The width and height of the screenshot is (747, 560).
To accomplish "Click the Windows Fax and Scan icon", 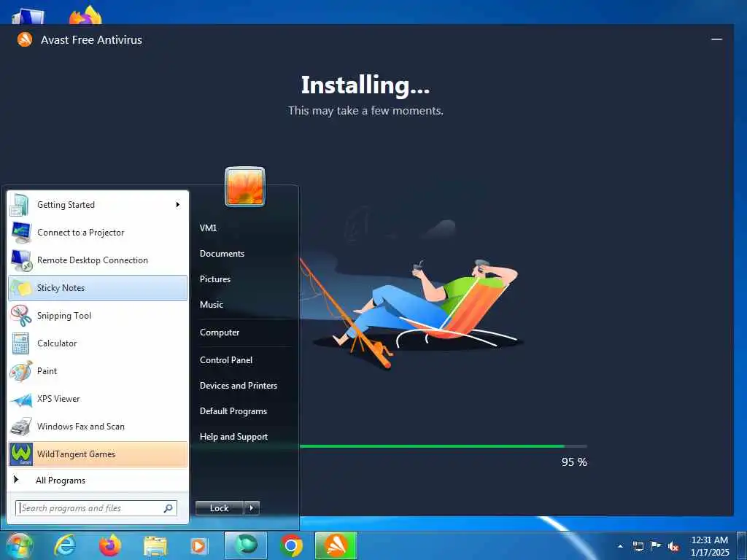I will tap(21, 427).
